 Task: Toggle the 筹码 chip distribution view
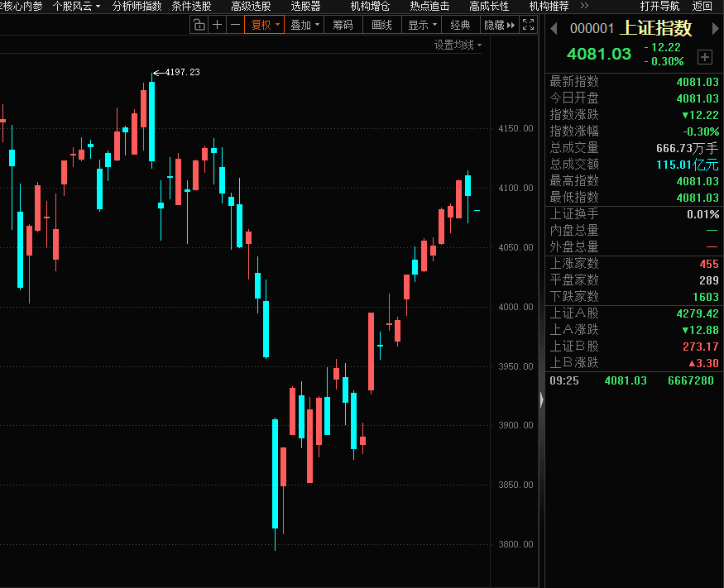pos(343,25)
